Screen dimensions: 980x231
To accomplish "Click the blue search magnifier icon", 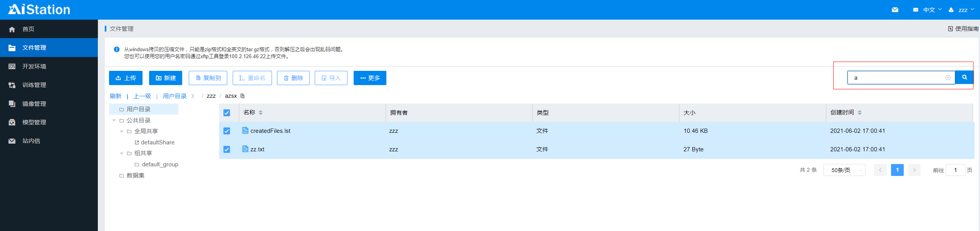I will click(x=964, y=78).
